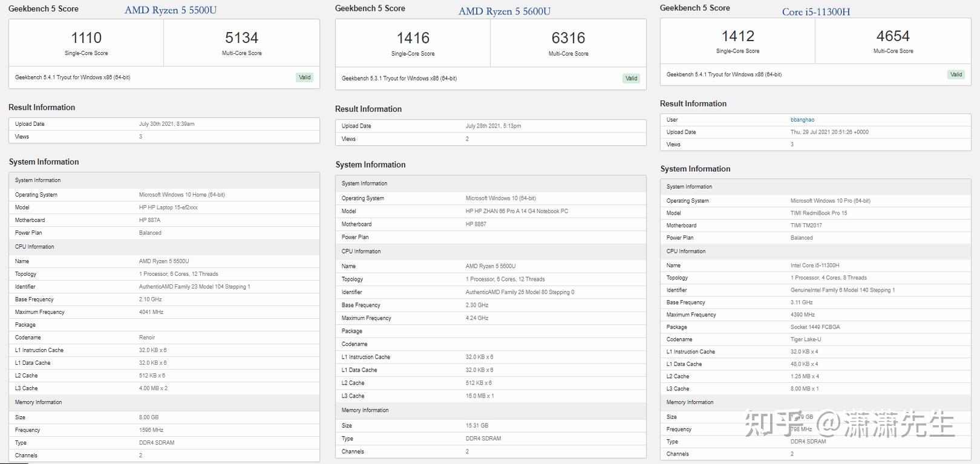Click the L3 cache value "8.00 MB x 1"

(x=805, y=389)
